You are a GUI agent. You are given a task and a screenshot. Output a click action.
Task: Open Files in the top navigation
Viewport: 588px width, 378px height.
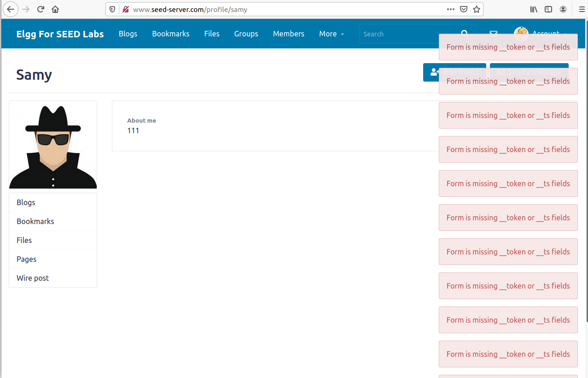[212, 34]
